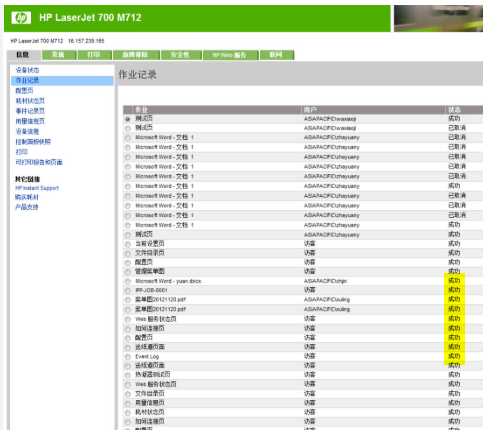Click job name 当前设置页

coord(150,244)
